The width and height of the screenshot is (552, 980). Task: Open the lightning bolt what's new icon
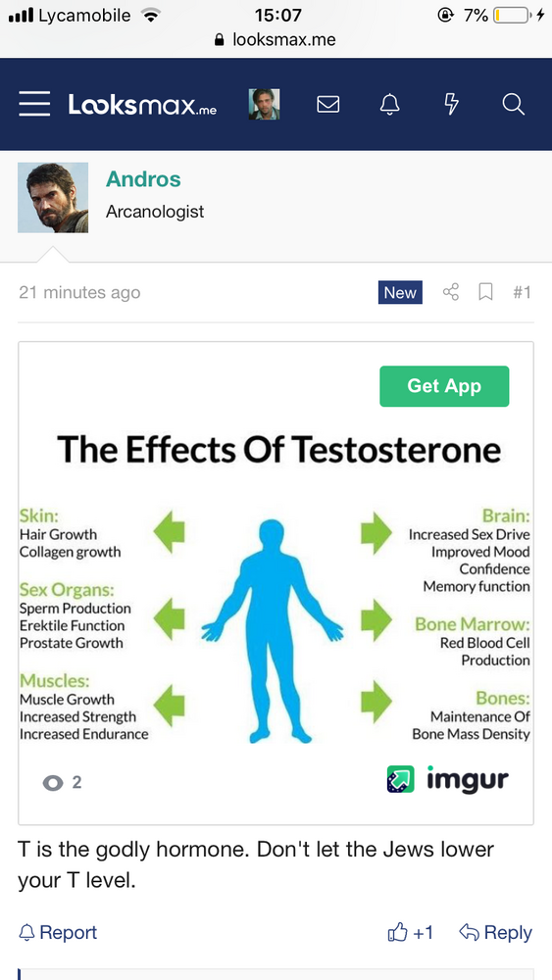coord(451,104)
